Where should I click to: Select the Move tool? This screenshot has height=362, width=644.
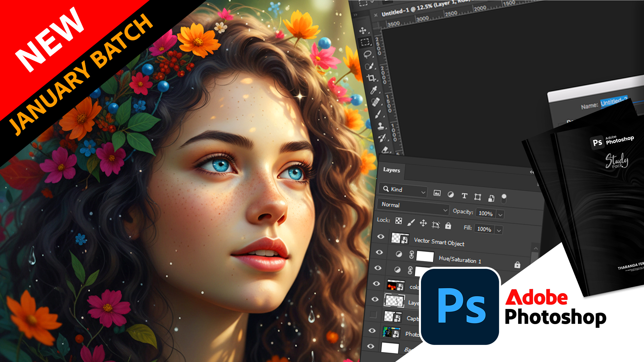click(363, 31)
